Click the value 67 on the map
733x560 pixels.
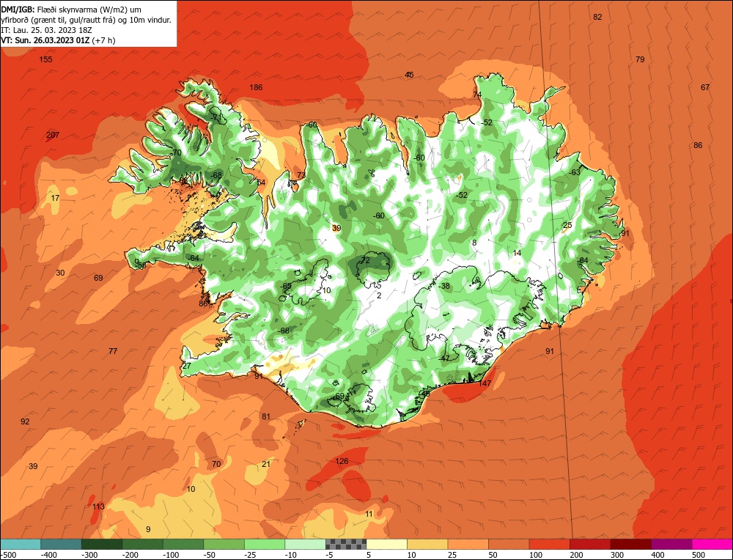coord(705,87)
